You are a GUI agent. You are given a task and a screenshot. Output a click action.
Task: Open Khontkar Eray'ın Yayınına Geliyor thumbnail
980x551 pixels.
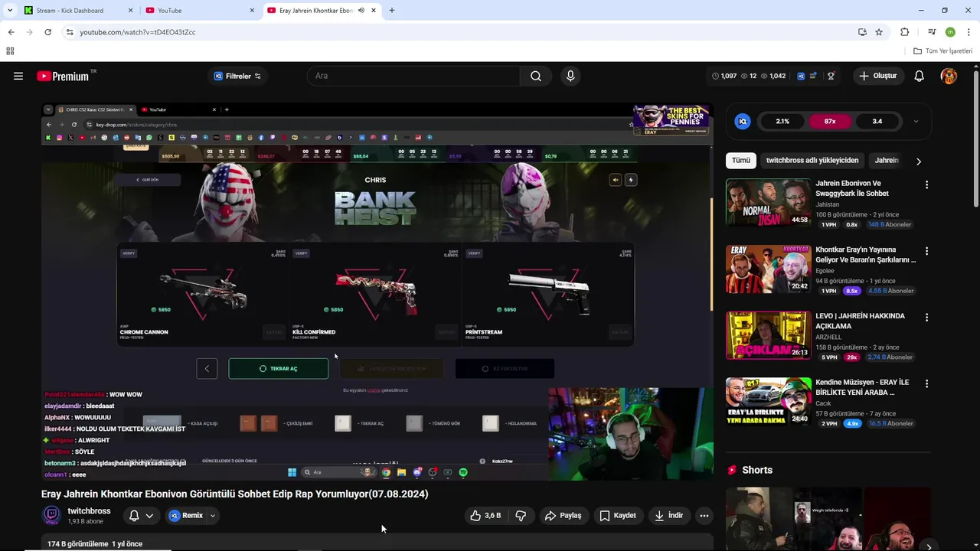[x=768, y=269]
